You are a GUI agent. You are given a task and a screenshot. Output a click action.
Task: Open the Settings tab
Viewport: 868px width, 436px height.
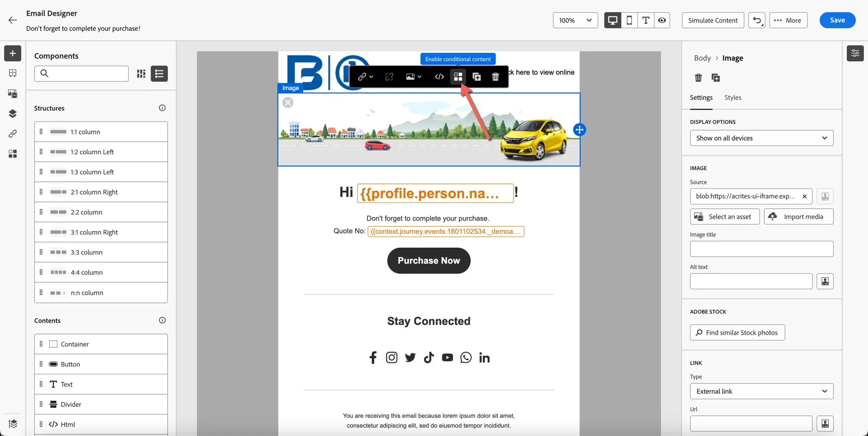701,97
